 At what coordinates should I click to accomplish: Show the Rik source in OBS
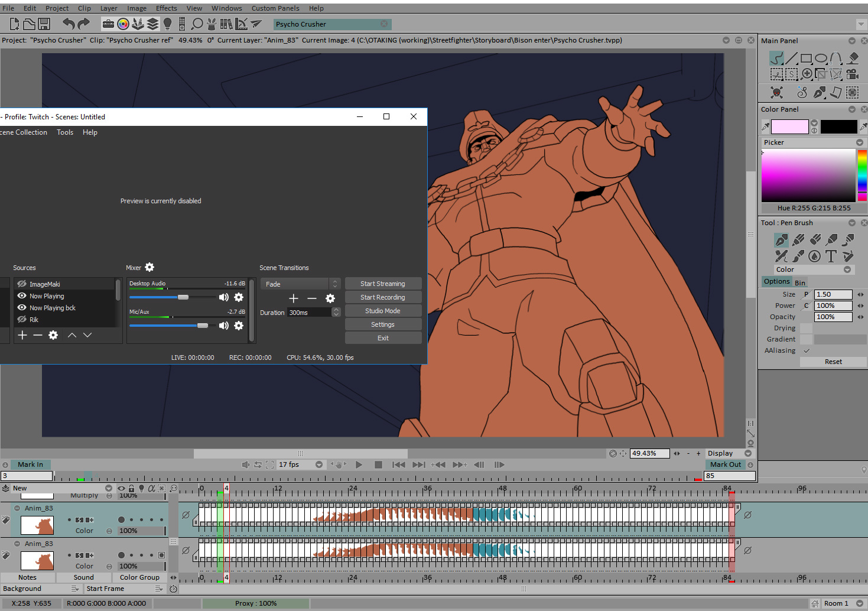22,320
